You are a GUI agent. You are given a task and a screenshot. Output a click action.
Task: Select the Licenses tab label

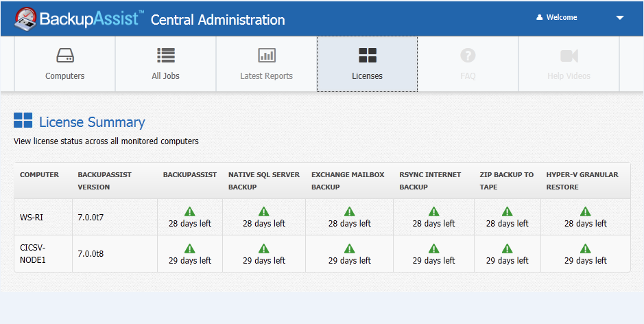click(x=367, y=76)
